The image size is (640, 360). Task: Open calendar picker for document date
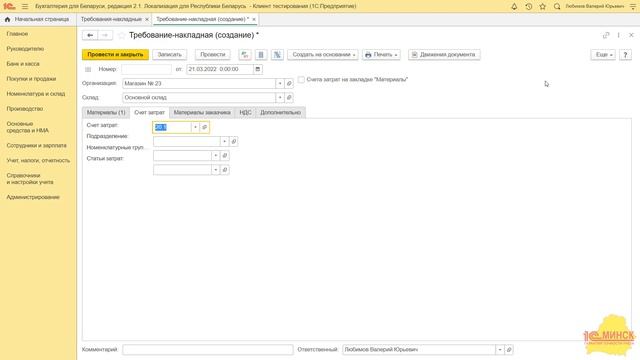click(258, 69)
